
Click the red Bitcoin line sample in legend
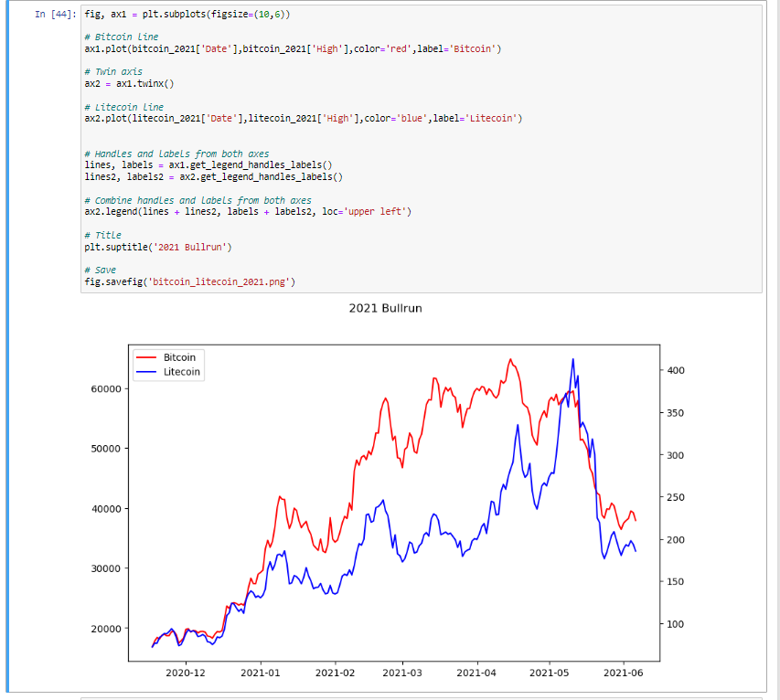point(147,358)
